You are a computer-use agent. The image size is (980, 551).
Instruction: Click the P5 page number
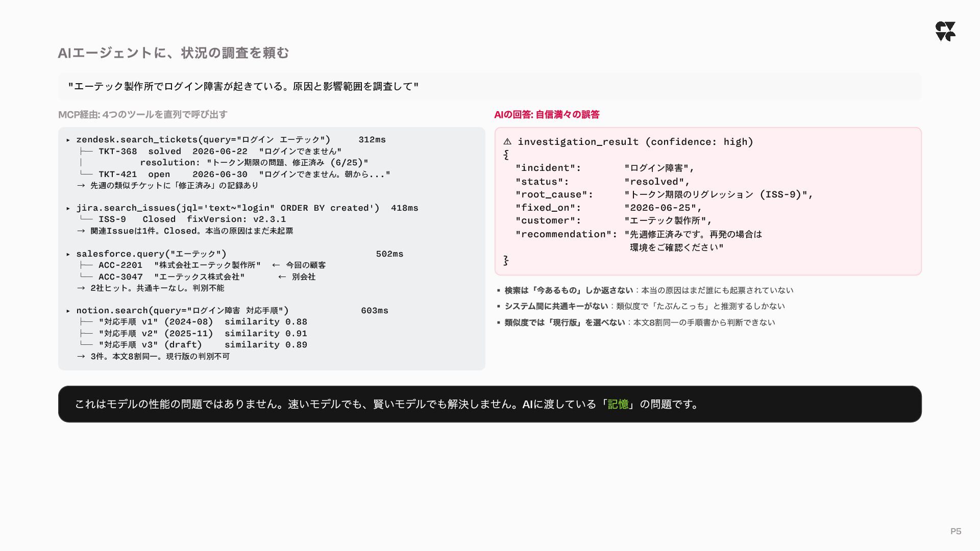(956, 532)
